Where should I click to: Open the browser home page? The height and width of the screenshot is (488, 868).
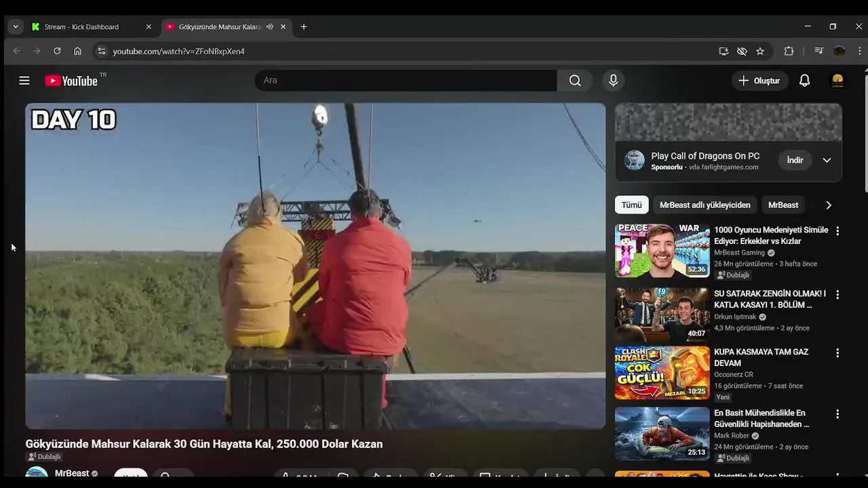(77, 51)
